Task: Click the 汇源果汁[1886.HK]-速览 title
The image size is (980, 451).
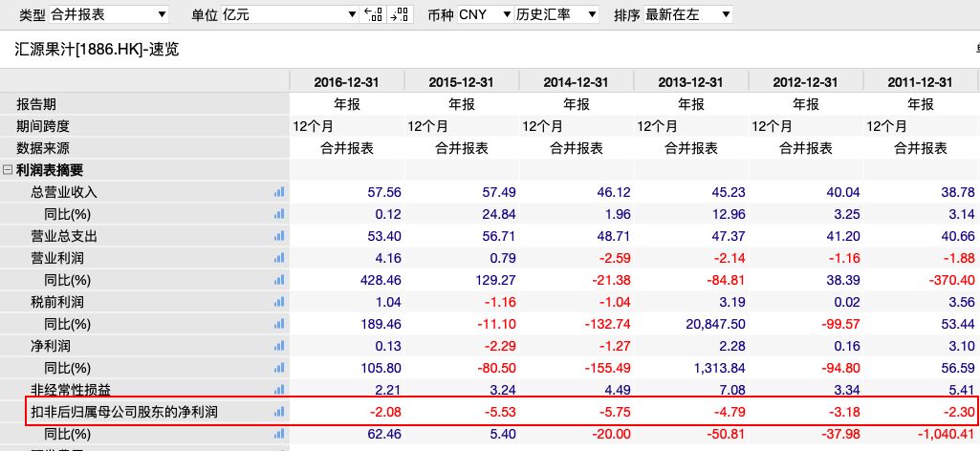Action: (x=97, y=50)
